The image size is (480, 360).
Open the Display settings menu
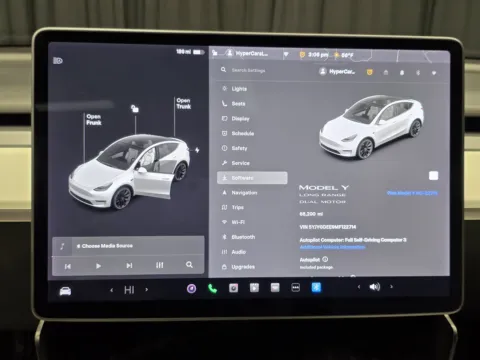252,119
